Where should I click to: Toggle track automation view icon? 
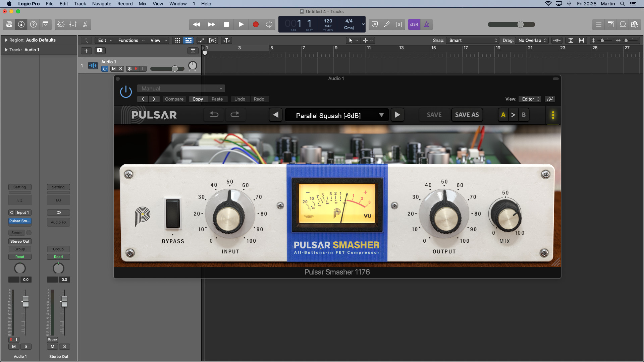point(202,40)
